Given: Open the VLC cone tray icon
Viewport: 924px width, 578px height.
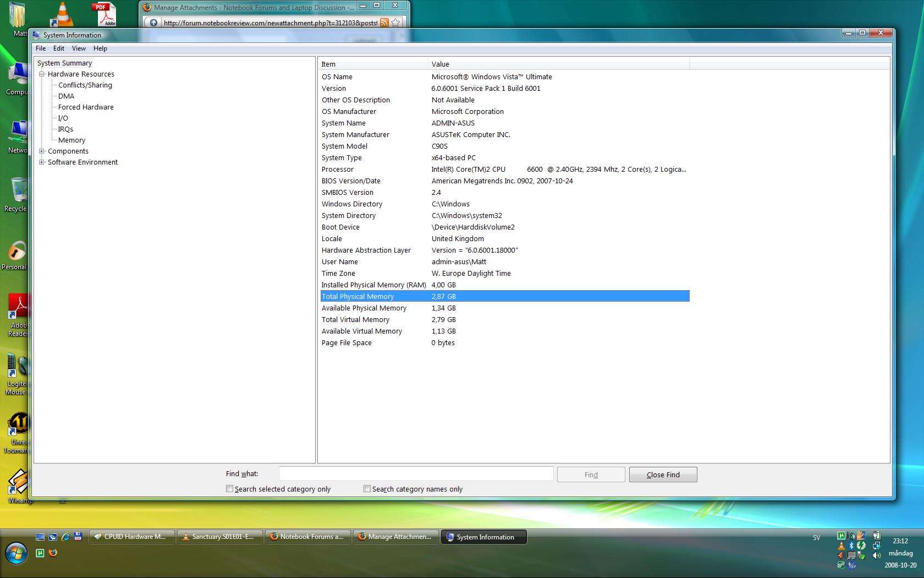Looking at the screenshot, I should (842, 546).
